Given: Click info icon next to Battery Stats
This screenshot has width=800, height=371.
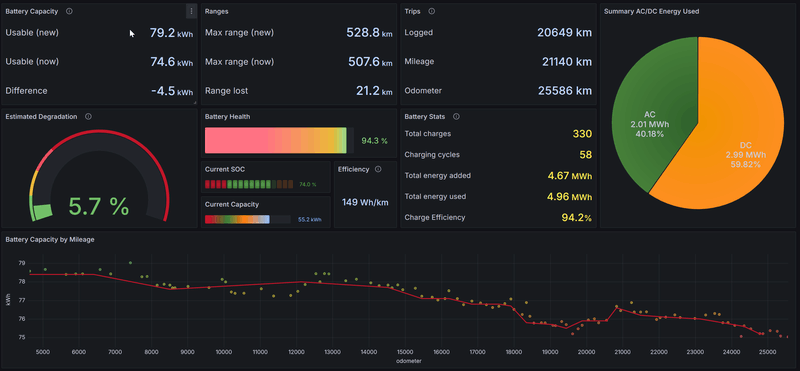Looking at the screenshot, I should [456, 116].
